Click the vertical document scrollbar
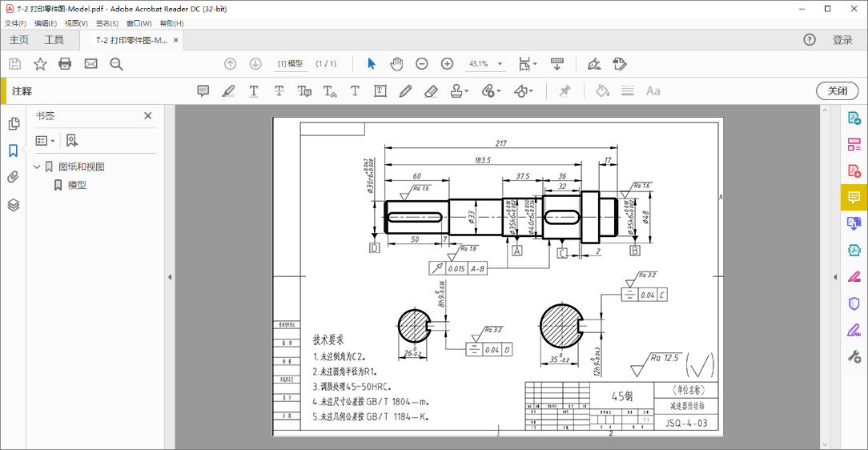868x450 pixels. (x=825, y=277)
